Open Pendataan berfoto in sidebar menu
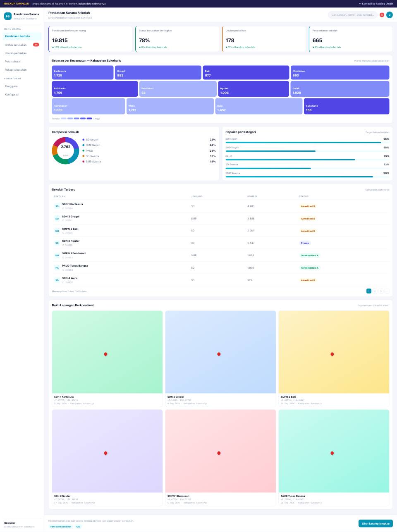 coord(22,36)
